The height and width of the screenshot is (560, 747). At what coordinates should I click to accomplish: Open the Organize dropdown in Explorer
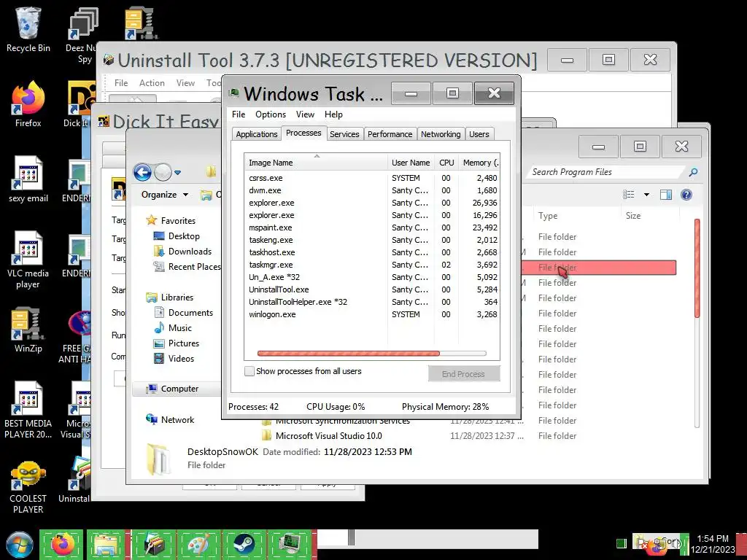[x=164, y=194]
